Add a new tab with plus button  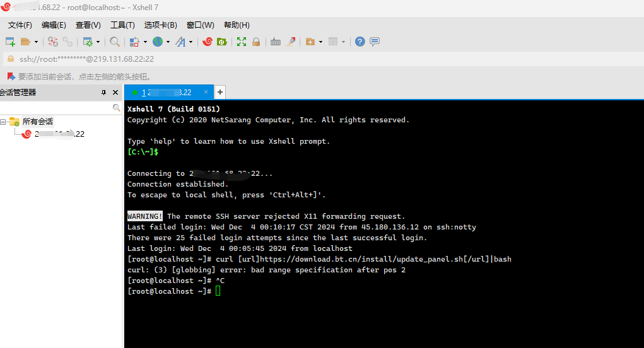pos(220,92)
